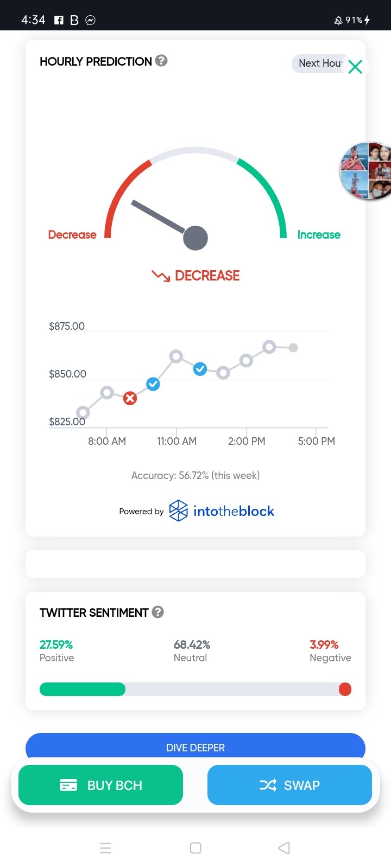Image resolution: width=391 pixels, height=868 pixels.
Task: Open the intotheblock logo link
Action: 222,511
